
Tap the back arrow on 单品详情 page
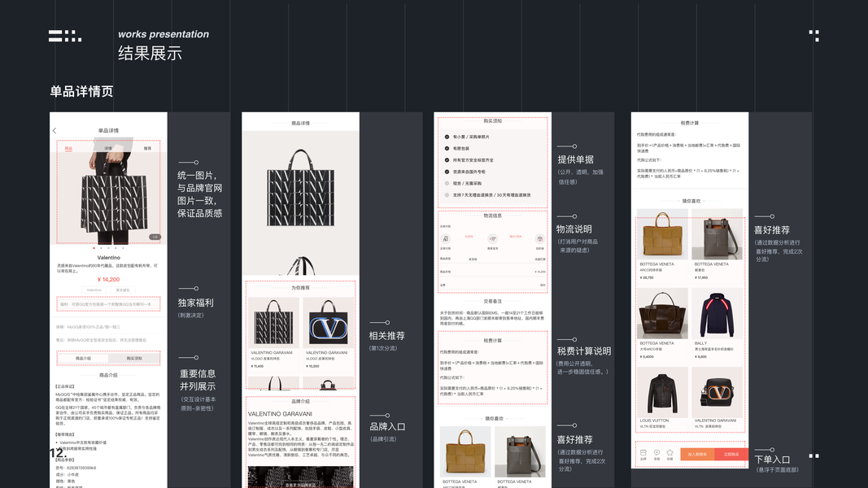point(55,131)
